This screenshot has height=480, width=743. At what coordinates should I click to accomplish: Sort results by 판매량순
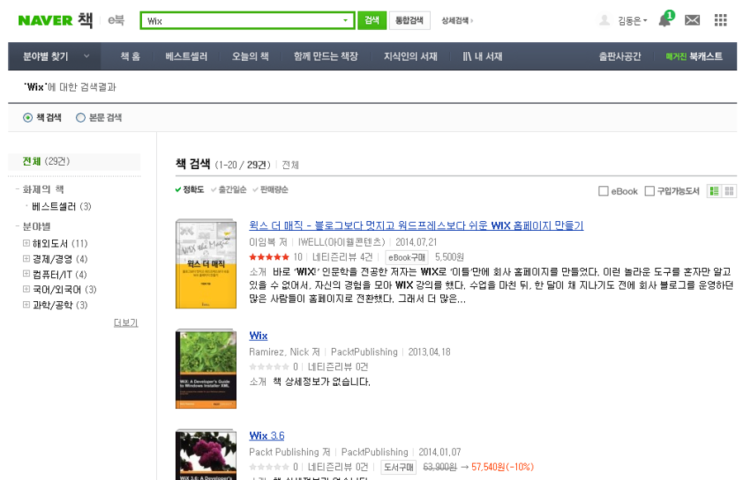click(270, 190)
